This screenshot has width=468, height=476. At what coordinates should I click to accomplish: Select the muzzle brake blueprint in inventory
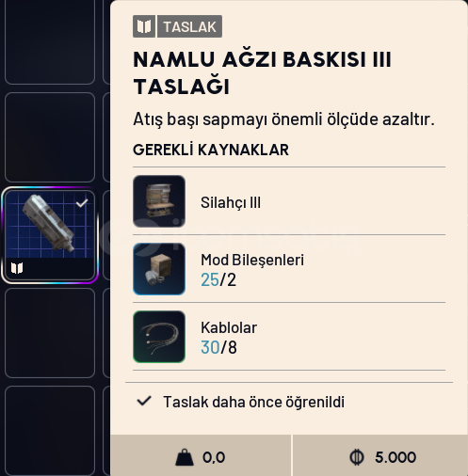50,235
